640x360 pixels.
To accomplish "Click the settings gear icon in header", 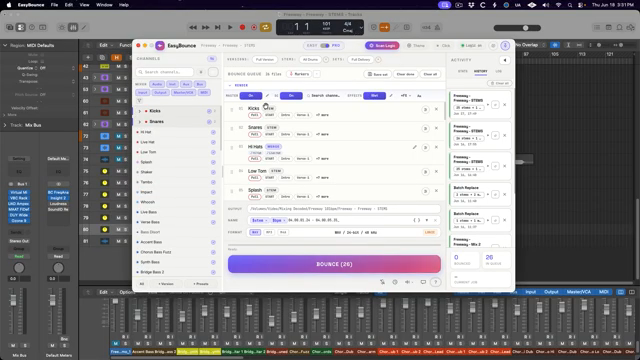I will (493, 46).
